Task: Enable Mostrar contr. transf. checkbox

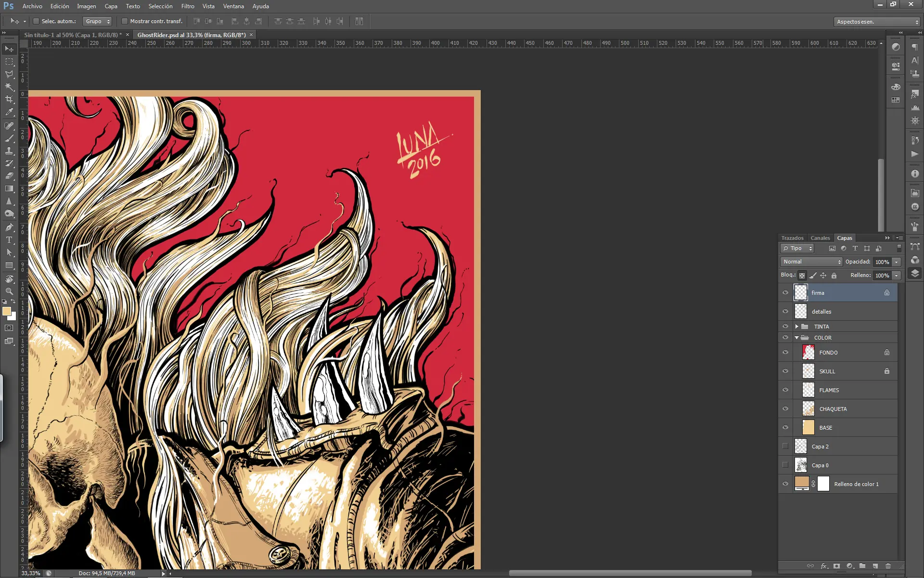Action: tap(125, 21)
